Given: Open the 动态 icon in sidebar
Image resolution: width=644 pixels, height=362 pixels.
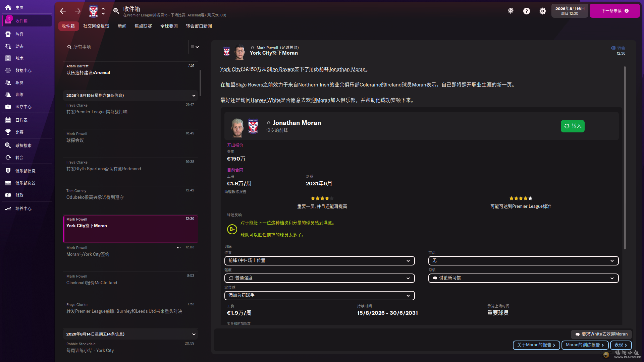Looking at the screenshot, I should point(8,46).
